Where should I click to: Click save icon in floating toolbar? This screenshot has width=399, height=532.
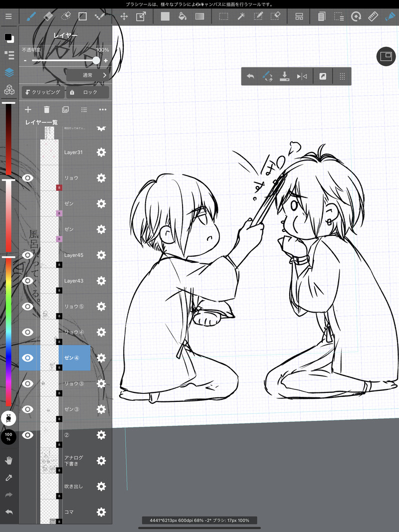point(284,76)
